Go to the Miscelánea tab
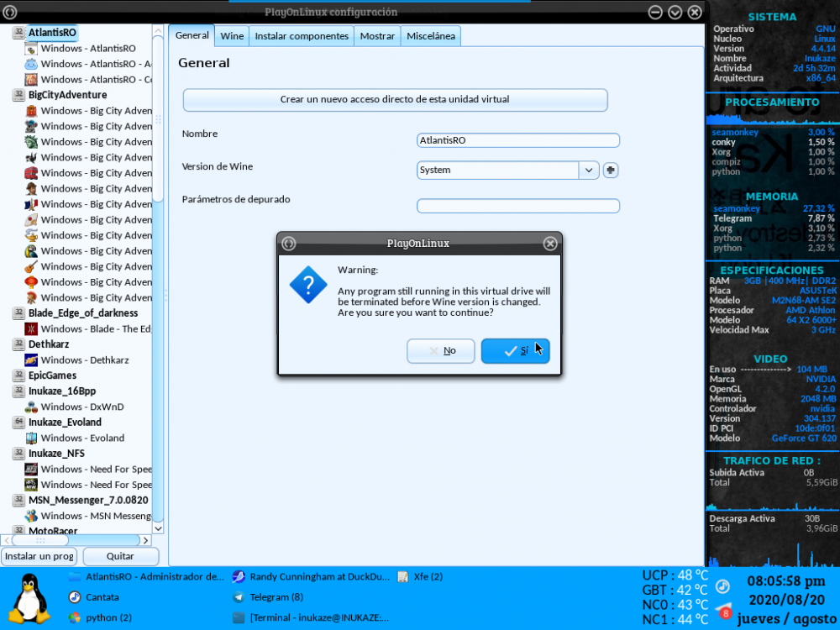 (431, 36)
